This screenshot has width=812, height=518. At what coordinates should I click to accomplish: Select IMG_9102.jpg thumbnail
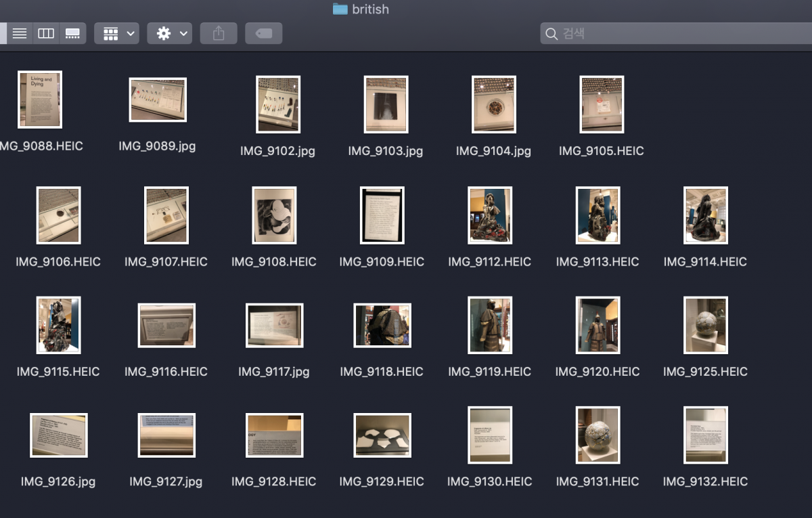tap(278, 104)
